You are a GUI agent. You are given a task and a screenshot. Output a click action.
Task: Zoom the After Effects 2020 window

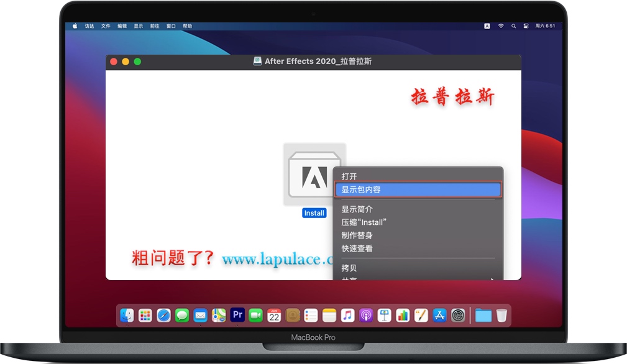coord(137,61)
